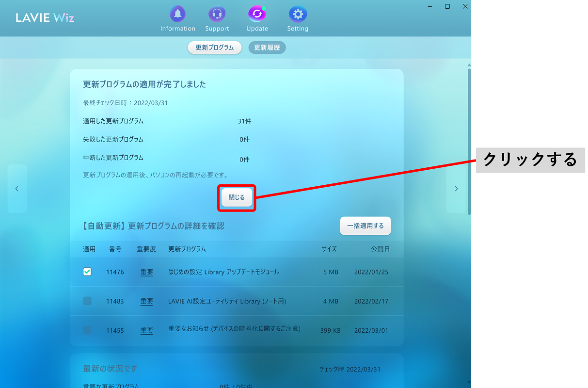Image resolution: width=588 pixels, height=388 pixels.
Task: Click 一括適用する button
Action: [x=366, y=226]
